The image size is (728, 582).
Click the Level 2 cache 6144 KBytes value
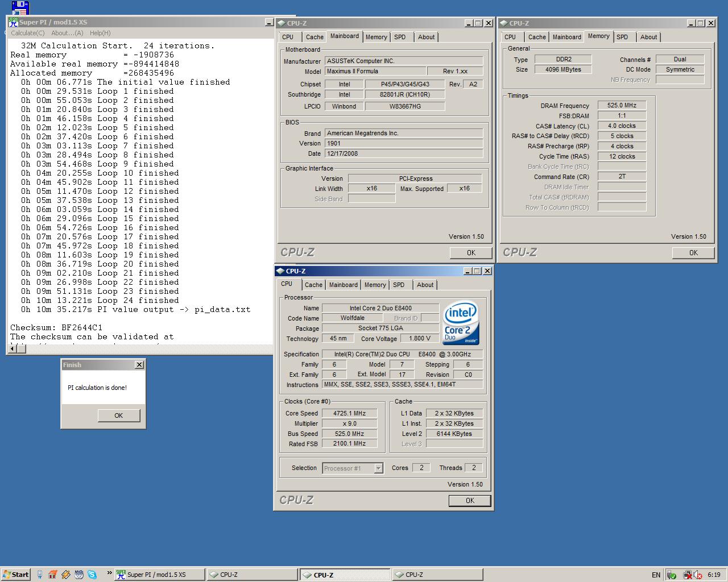454,434
